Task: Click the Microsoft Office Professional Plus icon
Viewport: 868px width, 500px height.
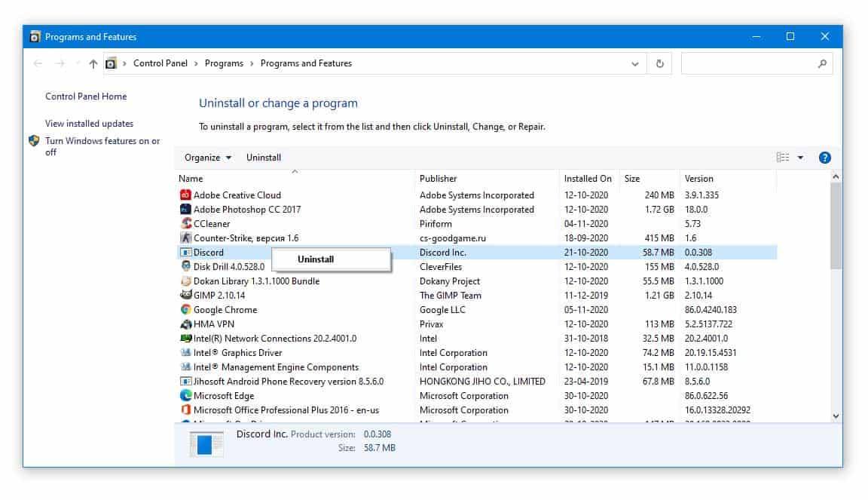Action: (x=185, y=410)
